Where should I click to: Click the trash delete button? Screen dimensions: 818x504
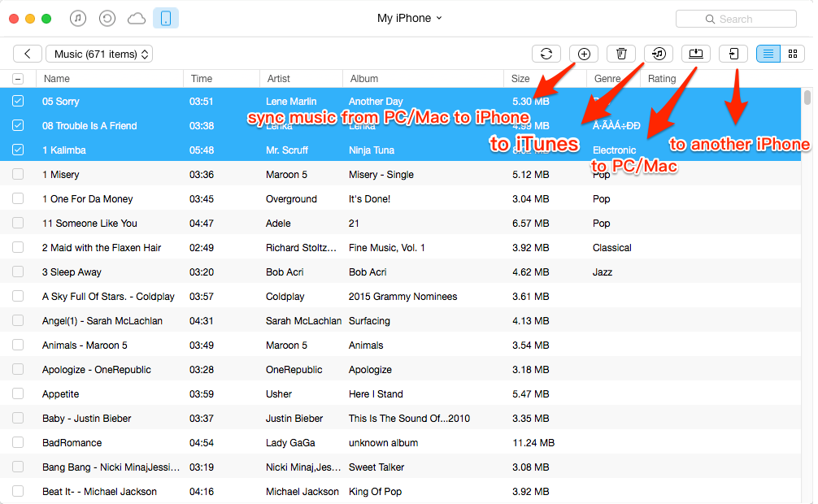click(620, 54)
